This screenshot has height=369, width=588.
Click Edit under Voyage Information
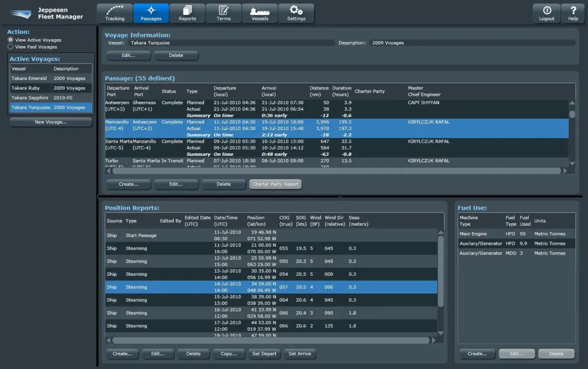point(128,56)
